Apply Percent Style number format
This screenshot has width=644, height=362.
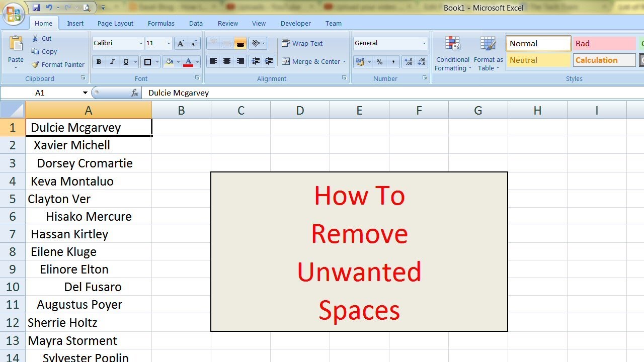(x=379, y=62)
